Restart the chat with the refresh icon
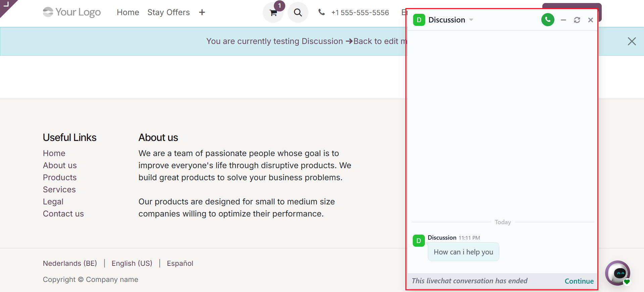The image size is (644, 292). (x=577, y=20)
